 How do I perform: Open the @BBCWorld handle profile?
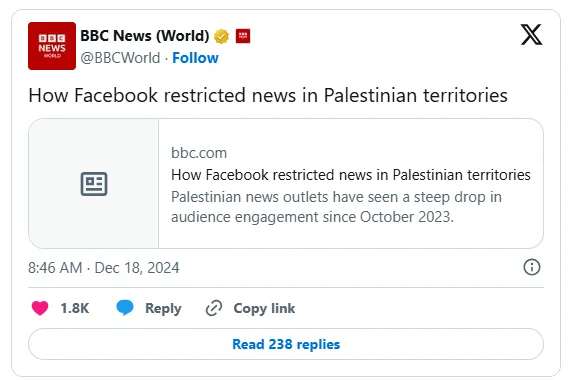pyautogui.click(x=120, y=58)
